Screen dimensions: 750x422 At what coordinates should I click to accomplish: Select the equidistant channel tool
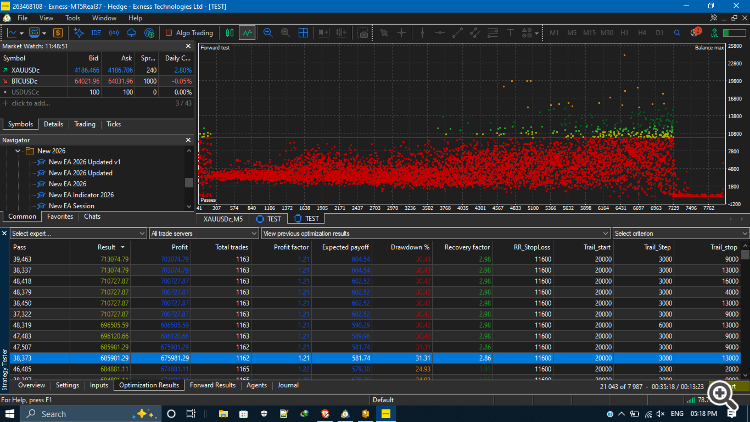click(475, 33)
